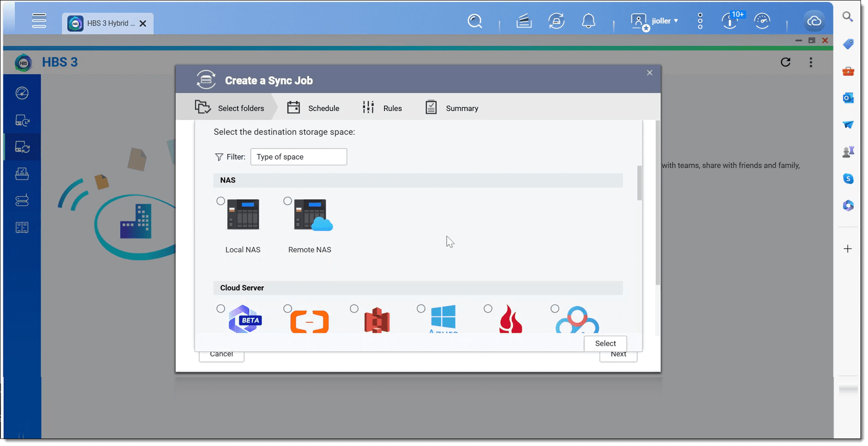Viewport: 868px width, 446px height.
Task: Select the Amazon S3 radio button
Action: click(x=354, y=308)
